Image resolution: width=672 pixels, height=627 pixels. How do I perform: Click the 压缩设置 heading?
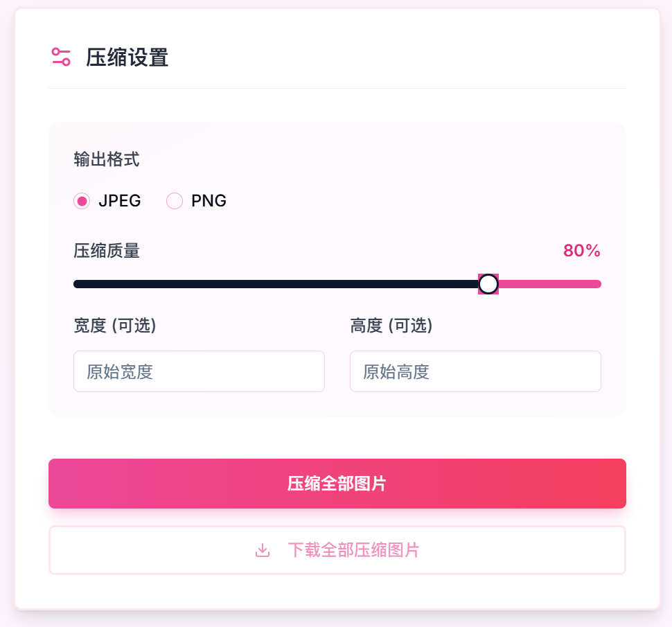[x=127, y=57]
